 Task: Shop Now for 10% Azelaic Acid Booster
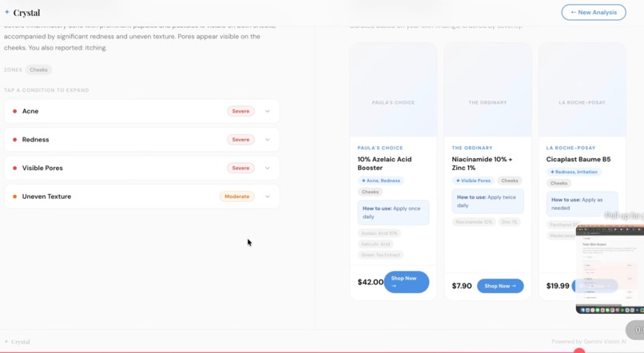[406, 282]
